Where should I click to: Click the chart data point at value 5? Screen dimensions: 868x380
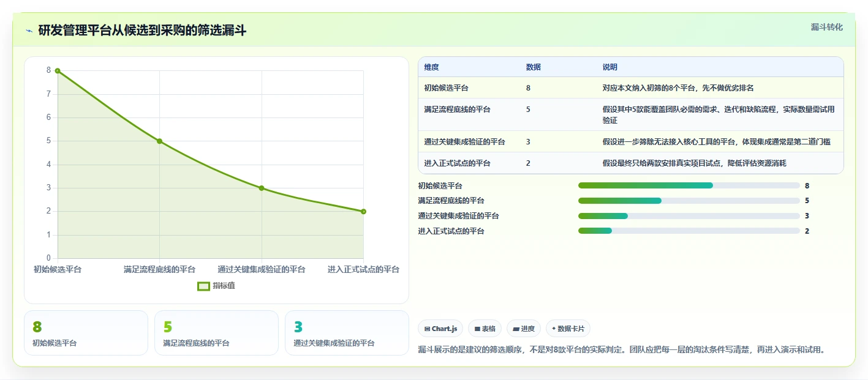[x=159, y=141]
